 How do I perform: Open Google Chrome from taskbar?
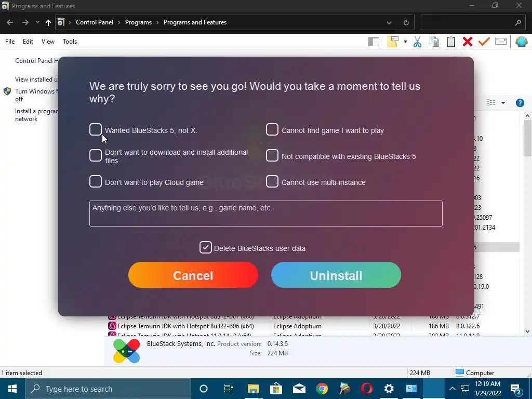pyautogui.click(x=322, y=389)
